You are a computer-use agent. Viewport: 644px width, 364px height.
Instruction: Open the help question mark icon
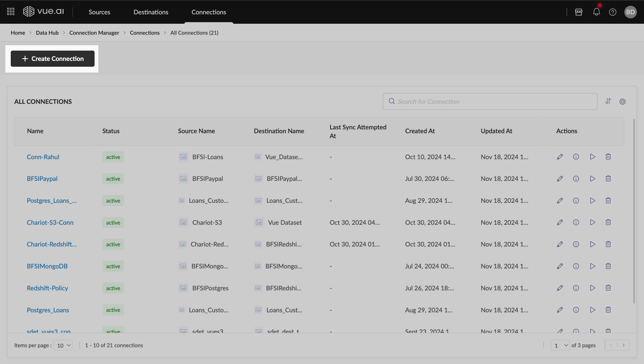pyautogui.click(x=613, y=12)
